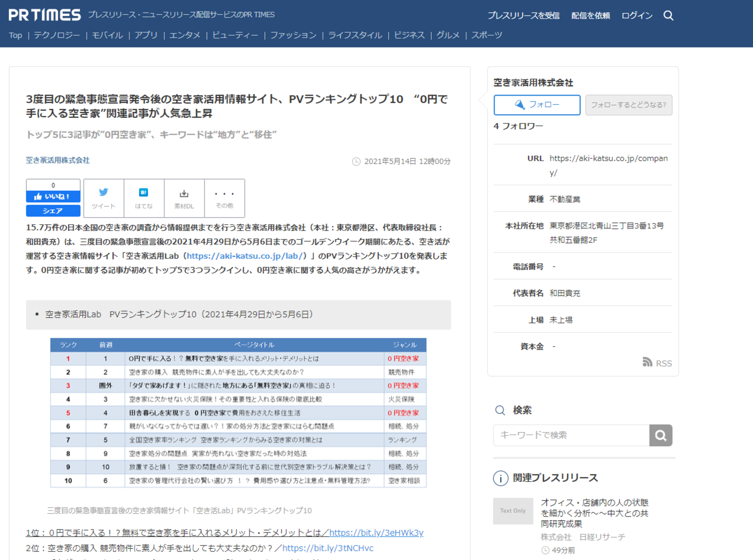Click the 未上場 listing value
Screen dimensions: 753x560
tap(561, 320)
